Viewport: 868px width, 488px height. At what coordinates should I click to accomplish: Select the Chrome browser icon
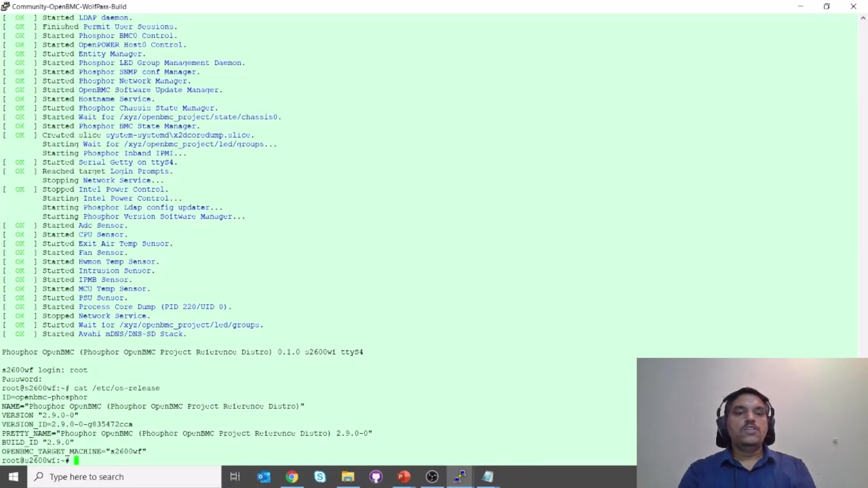point(292,477)
